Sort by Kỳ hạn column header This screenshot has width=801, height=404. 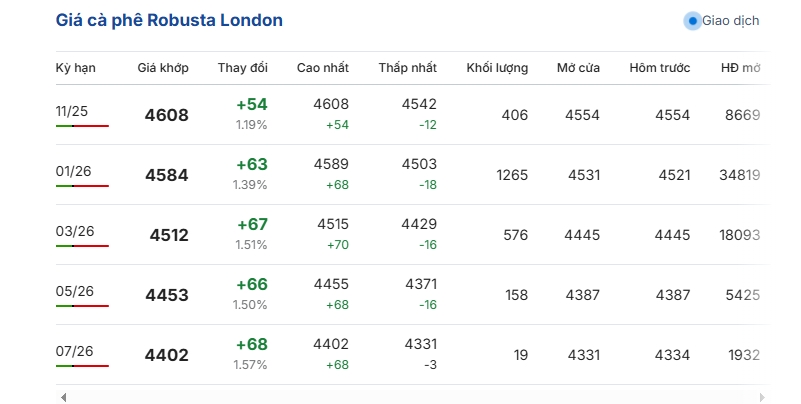click(74, 68)
